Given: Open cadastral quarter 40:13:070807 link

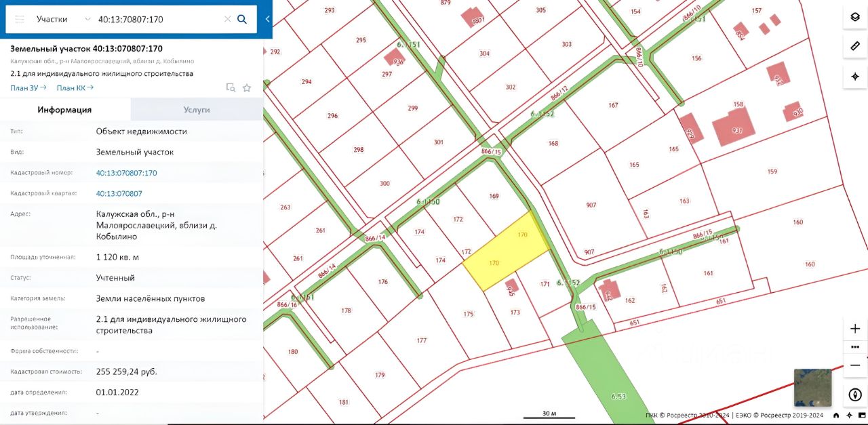Looking at the screenshot, I should click(119, 193).
